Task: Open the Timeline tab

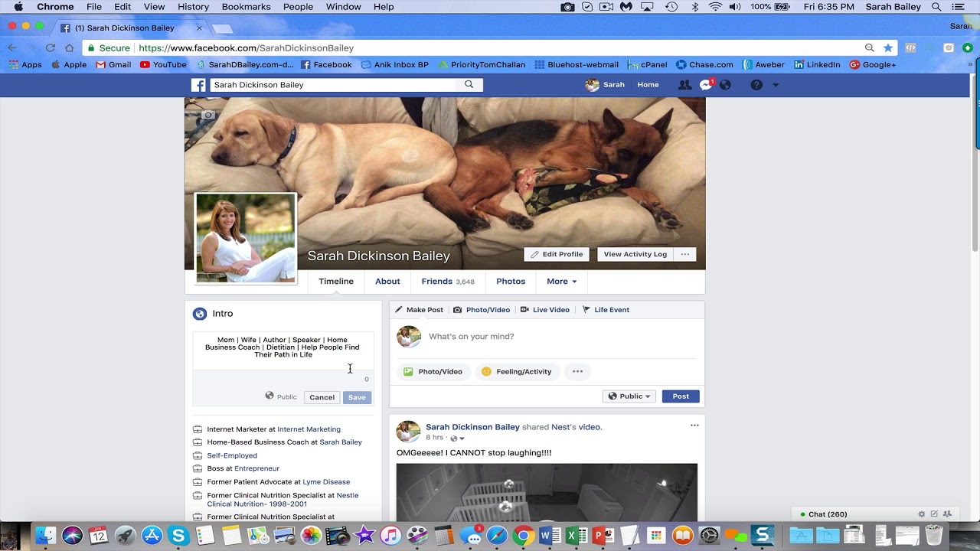Action: (x=336, y=282)
